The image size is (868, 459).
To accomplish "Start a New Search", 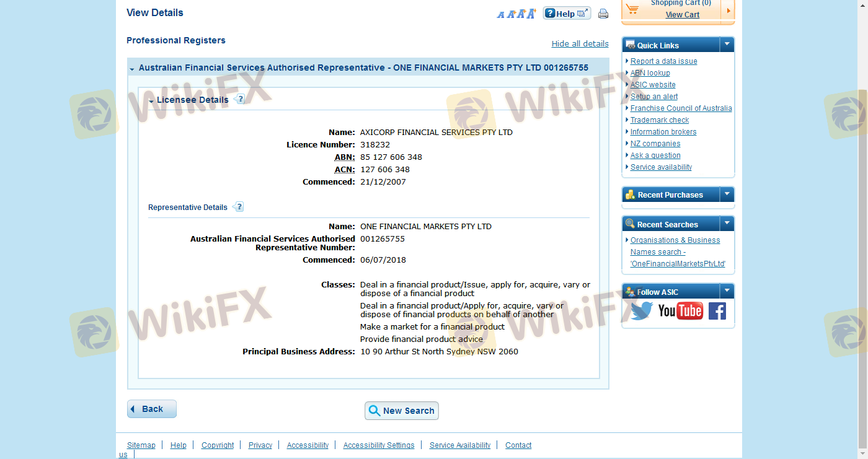I will click(x=402, y=411).
